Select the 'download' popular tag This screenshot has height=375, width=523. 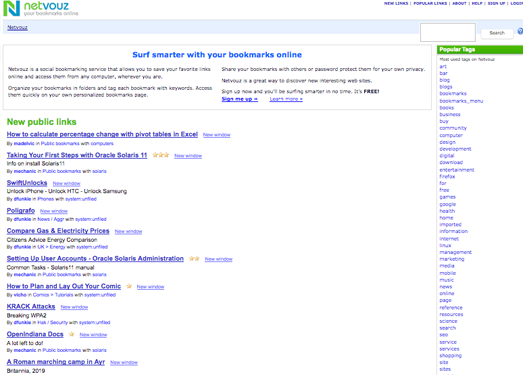[451, 162]
